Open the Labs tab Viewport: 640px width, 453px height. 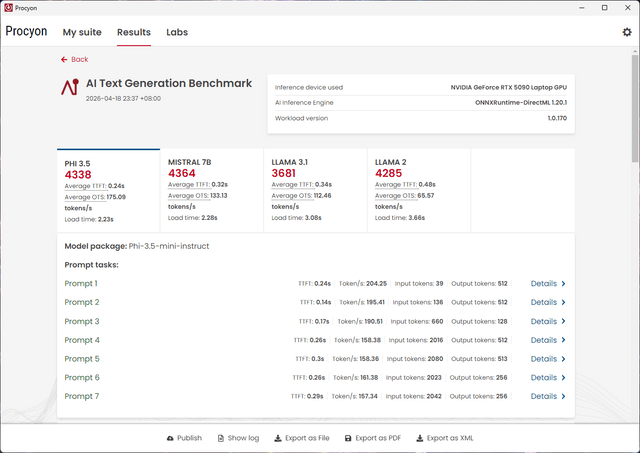click(177, 32)
